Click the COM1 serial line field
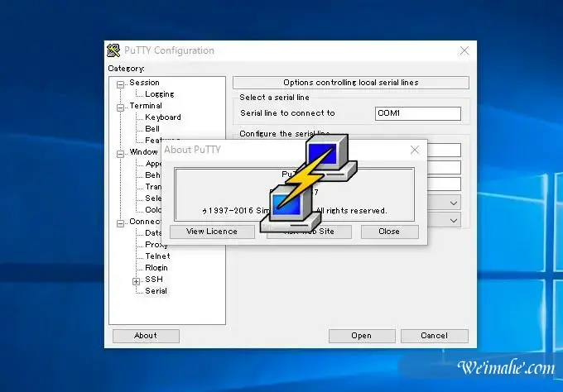The image size is (563, 392). click(416, 113)
